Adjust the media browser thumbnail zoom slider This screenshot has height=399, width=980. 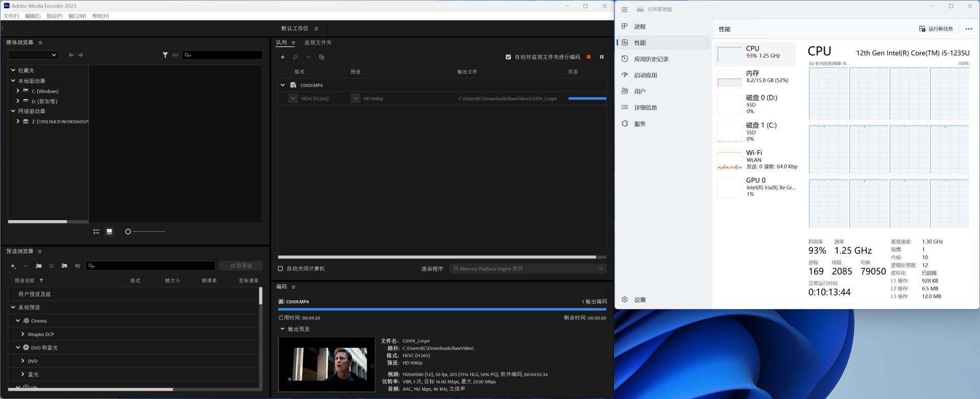(128, 231)
